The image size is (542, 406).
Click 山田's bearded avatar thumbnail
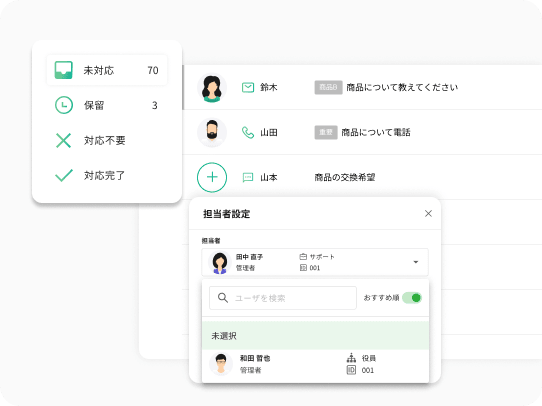pos(212,132)
